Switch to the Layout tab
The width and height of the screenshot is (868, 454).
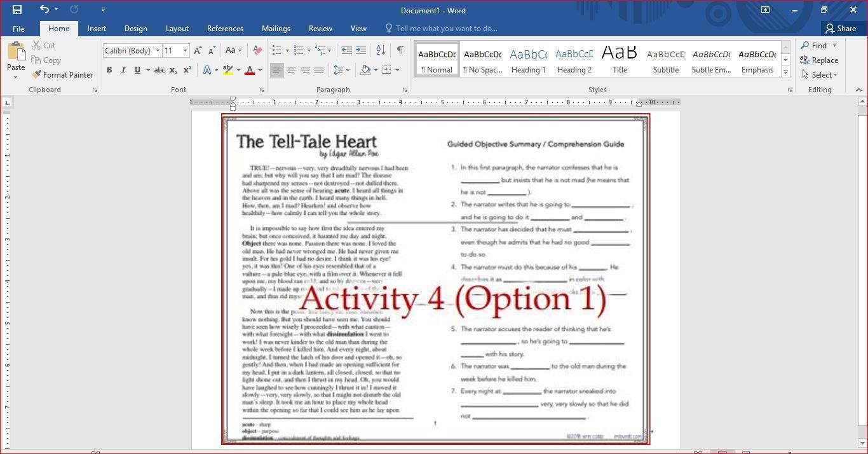177,29
